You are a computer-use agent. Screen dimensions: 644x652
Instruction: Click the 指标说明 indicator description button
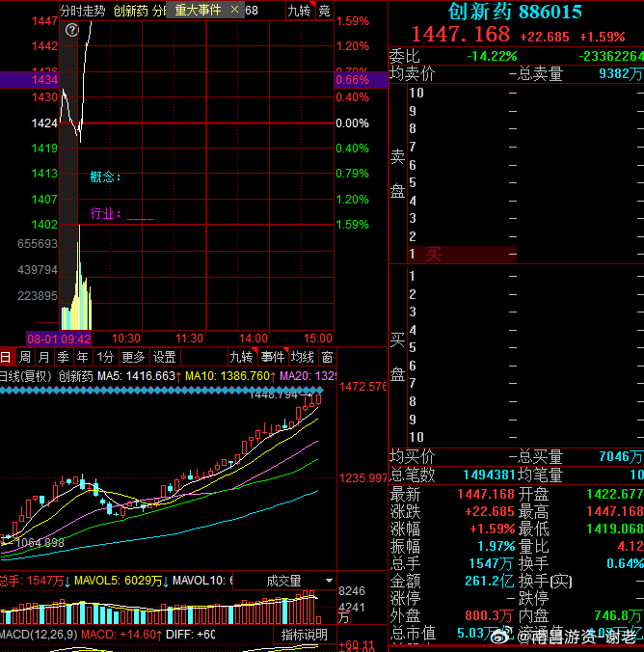pos(305,634)
